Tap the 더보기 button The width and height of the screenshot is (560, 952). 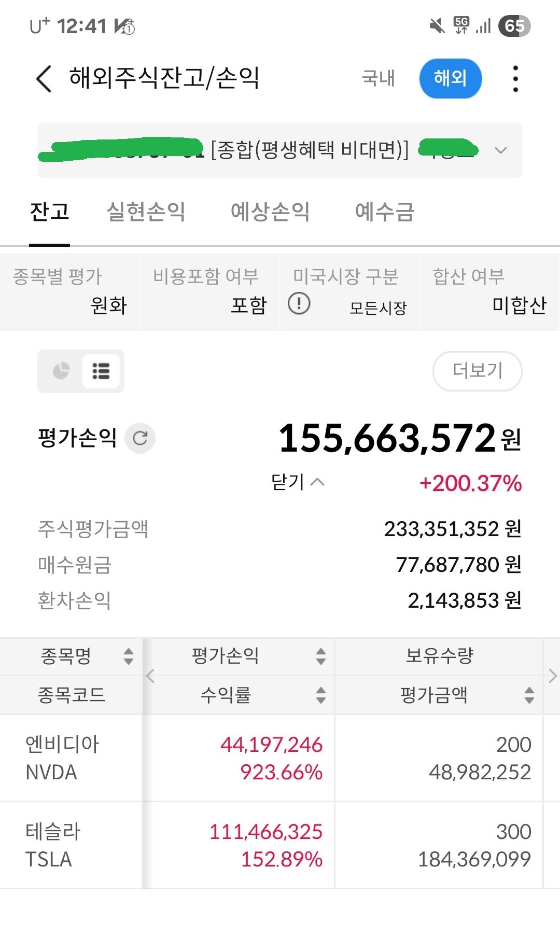click(x=477, y=371)
